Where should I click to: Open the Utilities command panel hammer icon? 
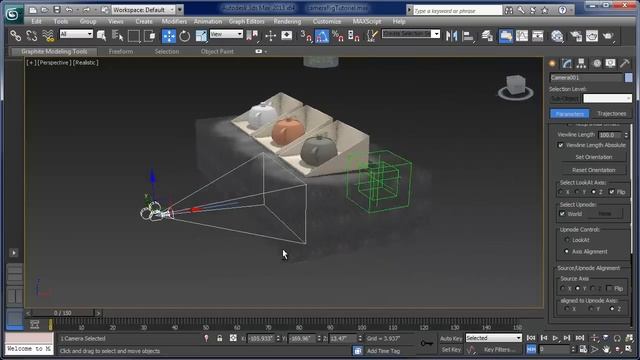[x=625, y=63]
